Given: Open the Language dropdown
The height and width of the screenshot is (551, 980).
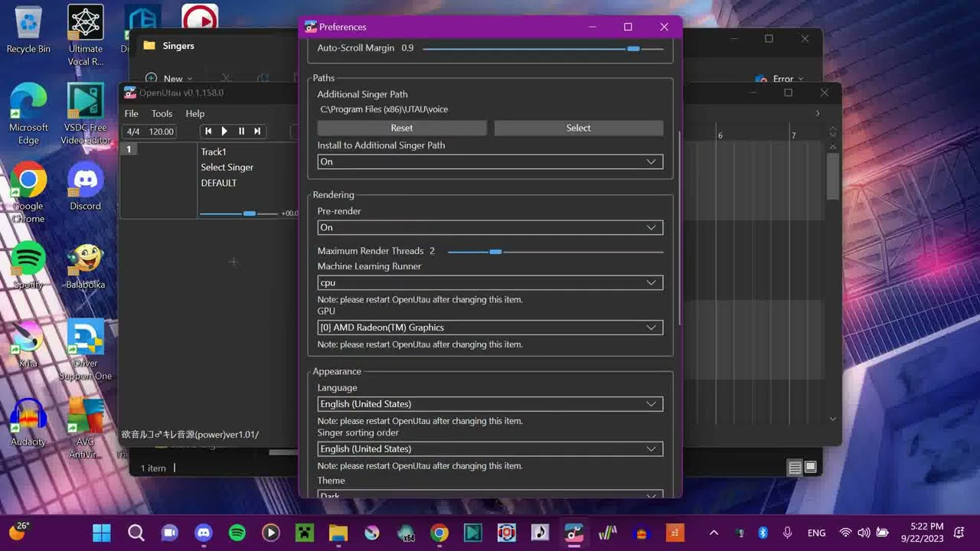Looking at the screenshot, I should (490, 404).
